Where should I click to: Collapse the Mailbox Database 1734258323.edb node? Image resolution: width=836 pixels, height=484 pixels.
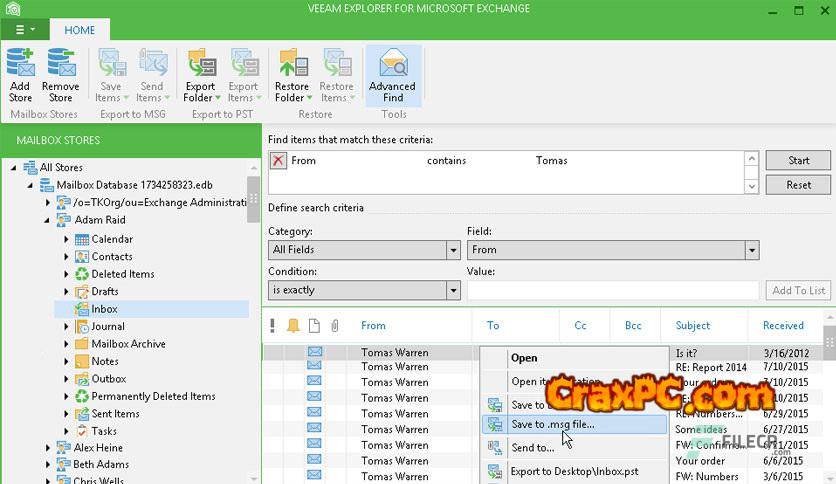point(30,185)
